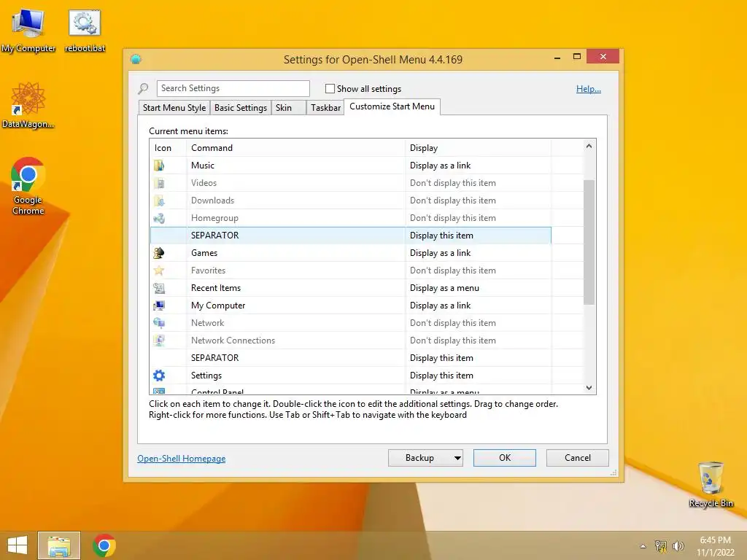This screenshot has width=747, height=560.
Task: Click the Network Connections row icon
Action: click(x=159, y=341)
